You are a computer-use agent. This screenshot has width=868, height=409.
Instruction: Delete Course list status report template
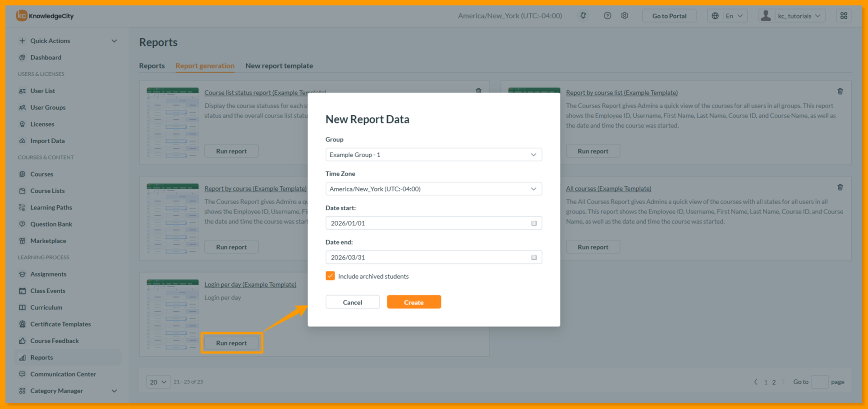tap(478, 91)
